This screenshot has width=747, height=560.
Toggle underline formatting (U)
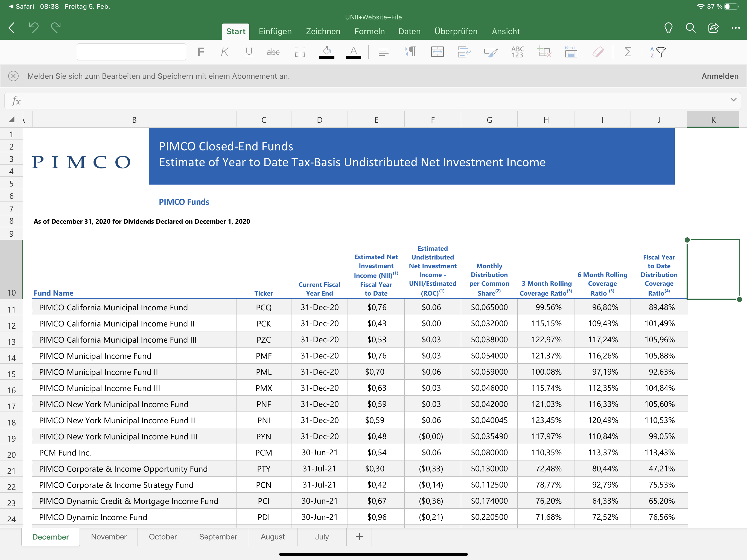tap(249, 52)
